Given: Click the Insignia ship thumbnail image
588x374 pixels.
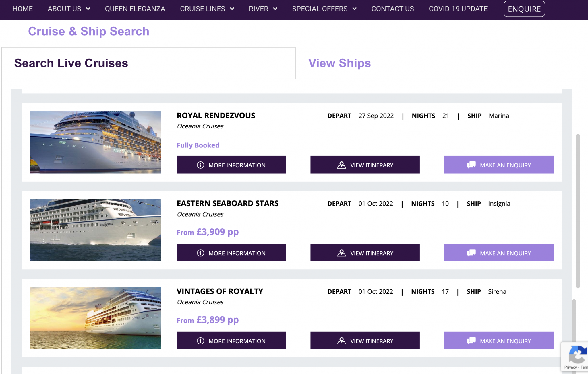Looking at the screenshot, I should click(x=96, y=230).
